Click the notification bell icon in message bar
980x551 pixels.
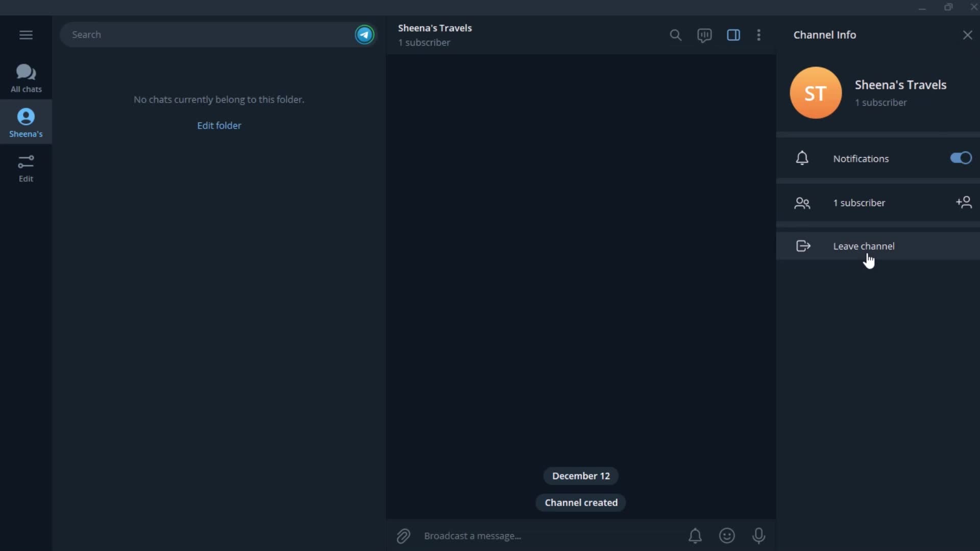[695, 536]
